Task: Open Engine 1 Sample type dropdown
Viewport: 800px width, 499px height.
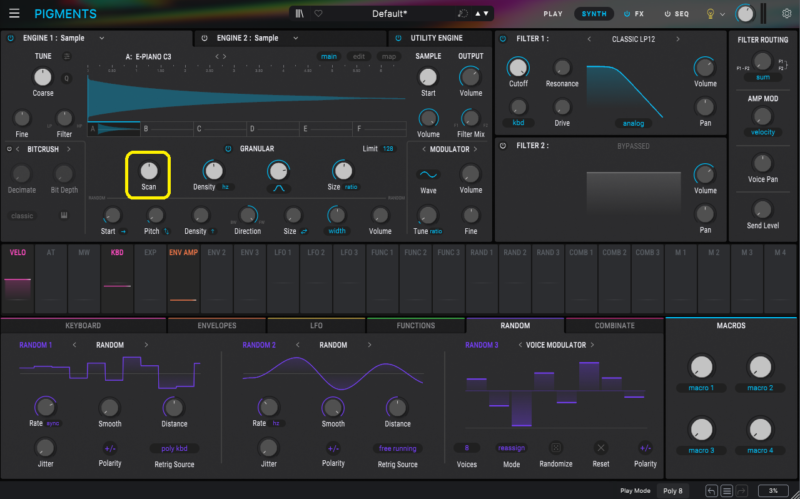Action: click(102, 38)
